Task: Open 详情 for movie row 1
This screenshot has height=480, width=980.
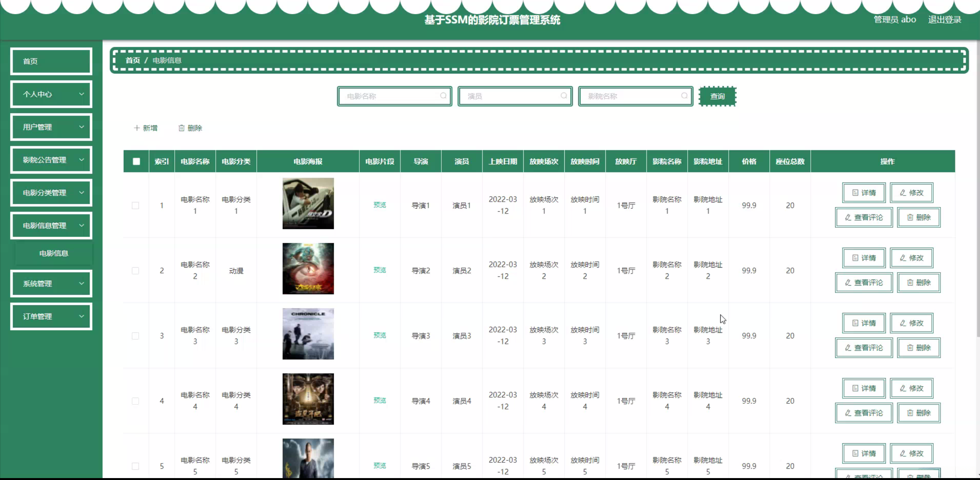Action: click(864, 193)
